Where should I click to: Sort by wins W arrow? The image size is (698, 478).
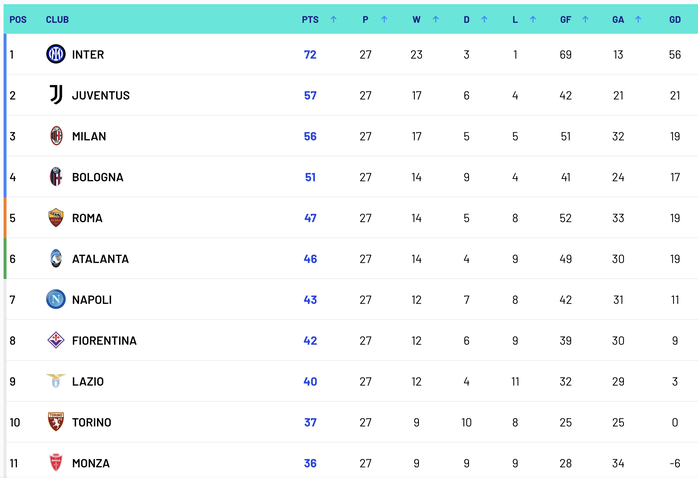pyautogui.click(x=435, y=20)
